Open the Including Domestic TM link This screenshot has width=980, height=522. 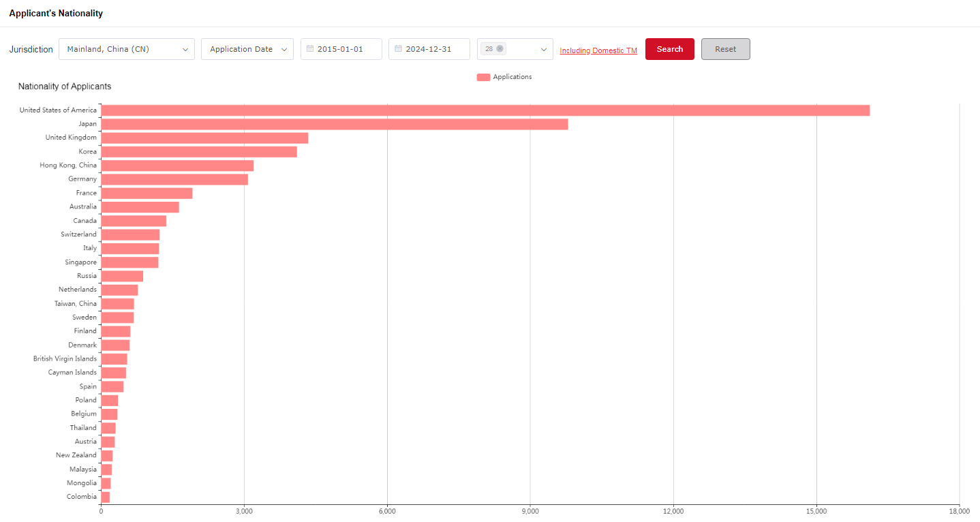tap(598, 50)
